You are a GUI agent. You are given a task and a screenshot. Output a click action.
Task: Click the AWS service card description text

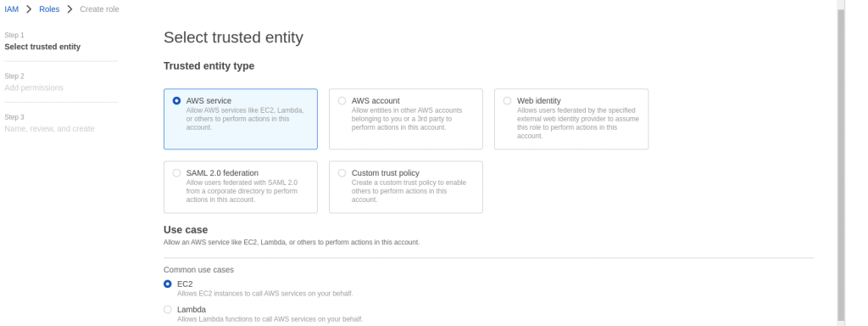[245, 119]
